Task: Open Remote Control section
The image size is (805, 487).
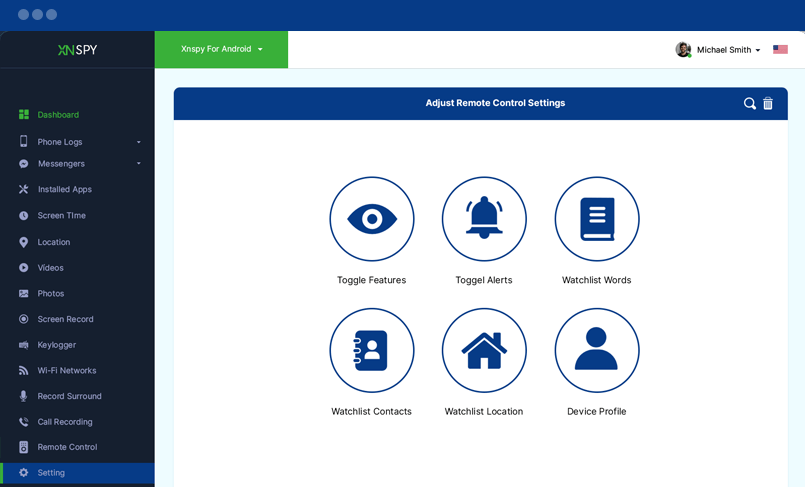Action: (x=67, y=447)
